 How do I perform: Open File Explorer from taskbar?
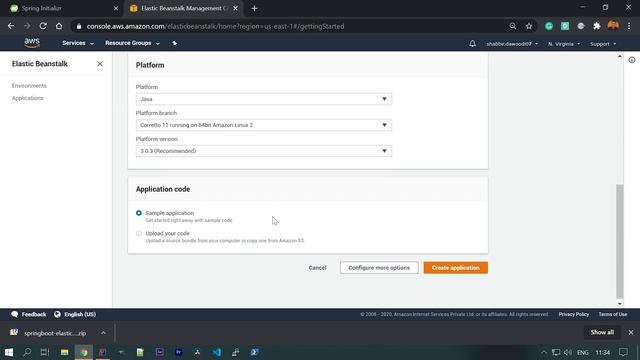[x=64, y=352]
